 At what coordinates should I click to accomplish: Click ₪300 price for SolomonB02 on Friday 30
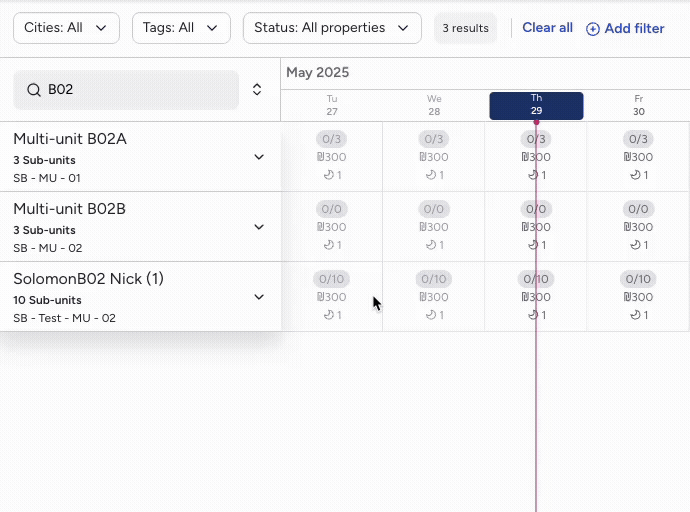coord(638,297)
